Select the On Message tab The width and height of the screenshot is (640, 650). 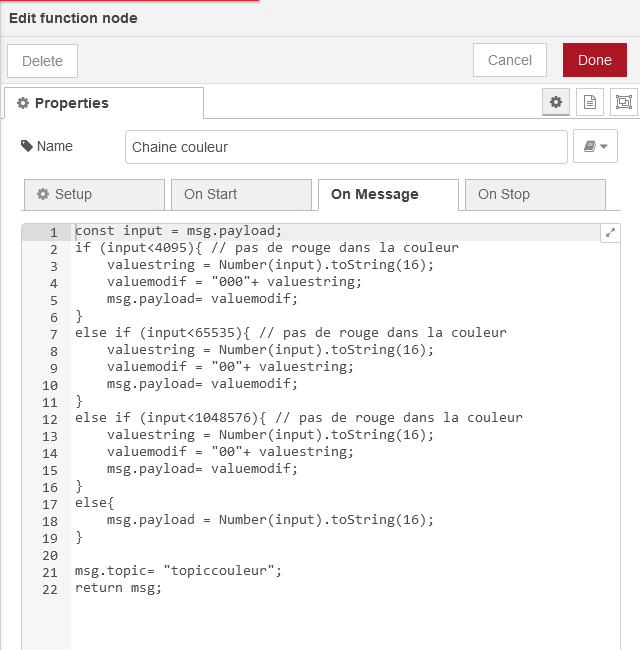click(x=388, y=194)
